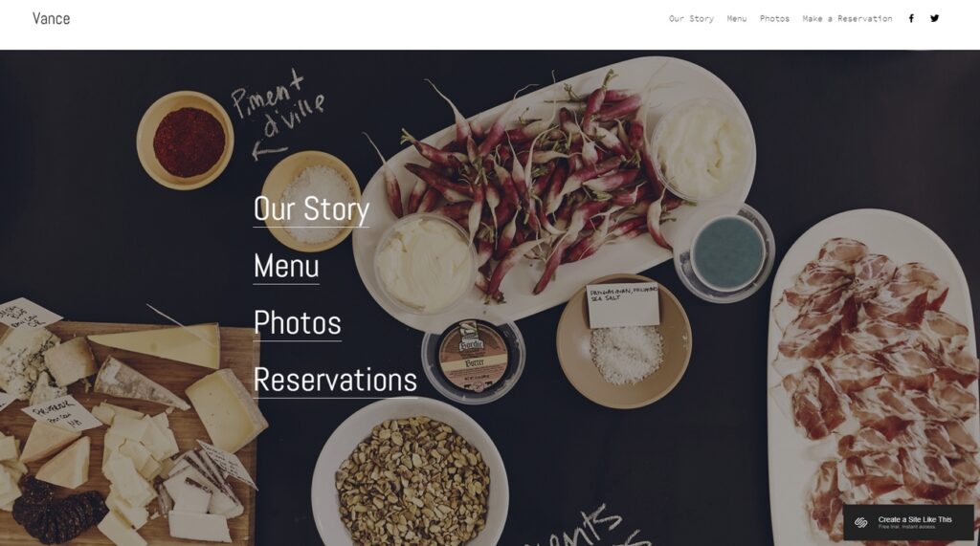Screen dimensions: 980x546
Task: Open the Facebook page icon
Action: pyautogui.click(x=911, y=19)
